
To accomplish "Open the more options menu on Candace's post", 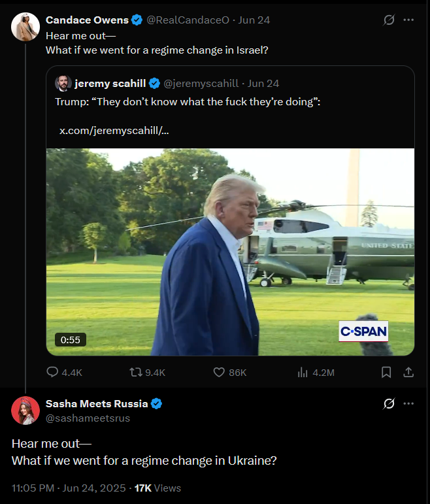I will (409, 20).
